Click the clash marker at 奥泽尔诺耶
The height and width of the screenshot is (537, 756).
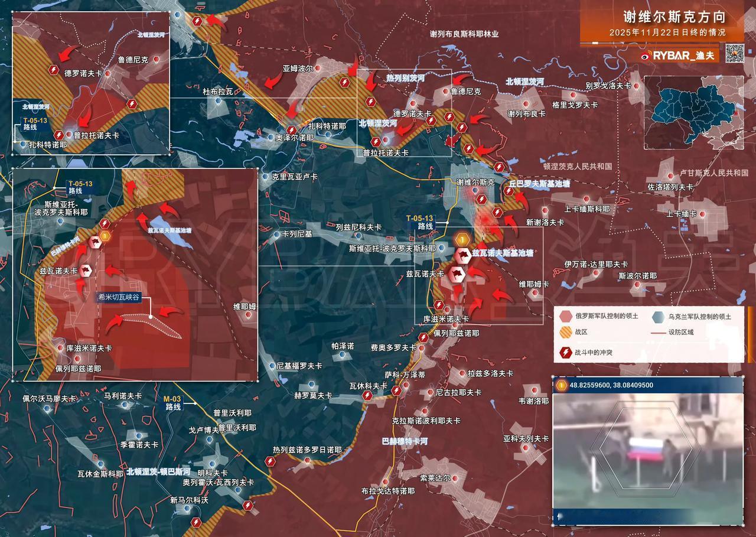pos(291,130)
